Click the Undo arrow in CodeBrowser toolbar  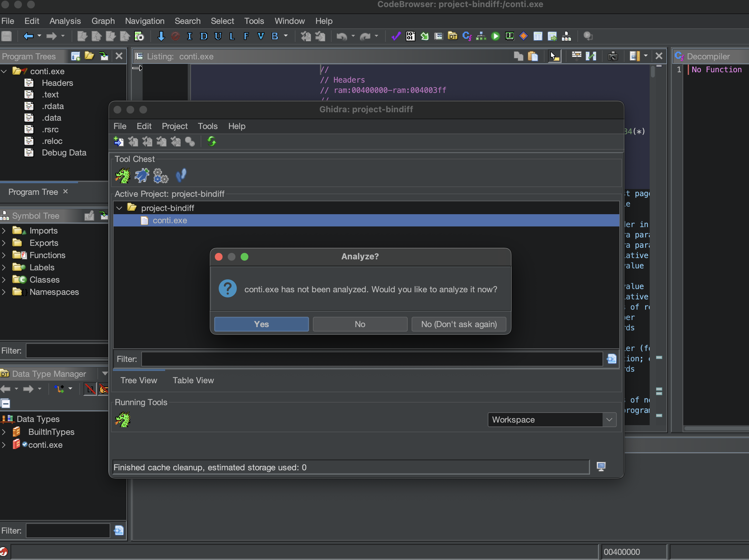click(x=342, y=36)
